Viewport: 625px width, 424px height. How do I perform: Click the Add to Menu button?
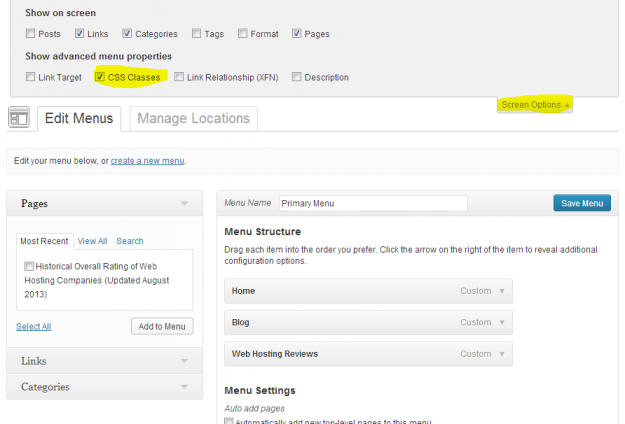(162, 326)
